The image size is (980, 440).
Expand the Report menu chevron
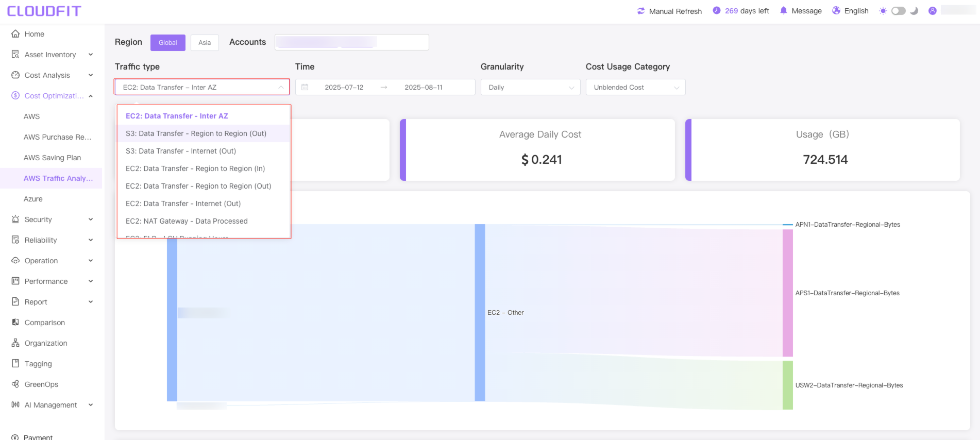click(91, 301)
